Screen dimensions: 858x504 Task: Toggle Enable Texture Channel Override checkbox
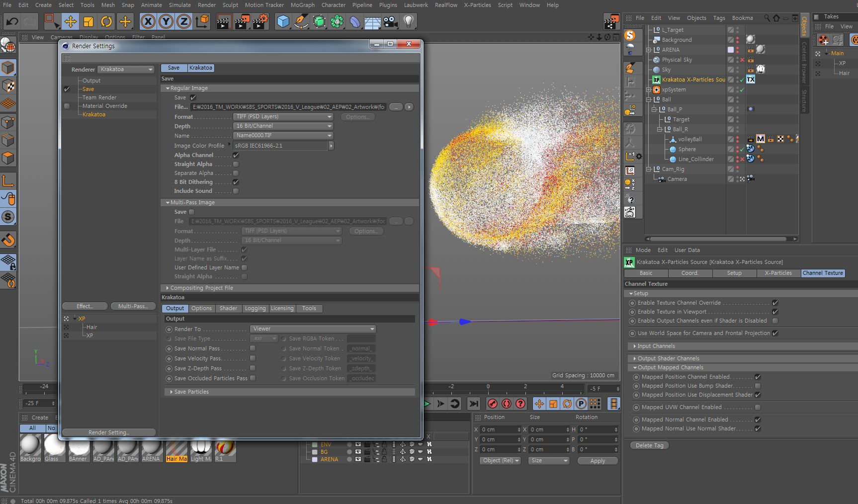[775, 303]
